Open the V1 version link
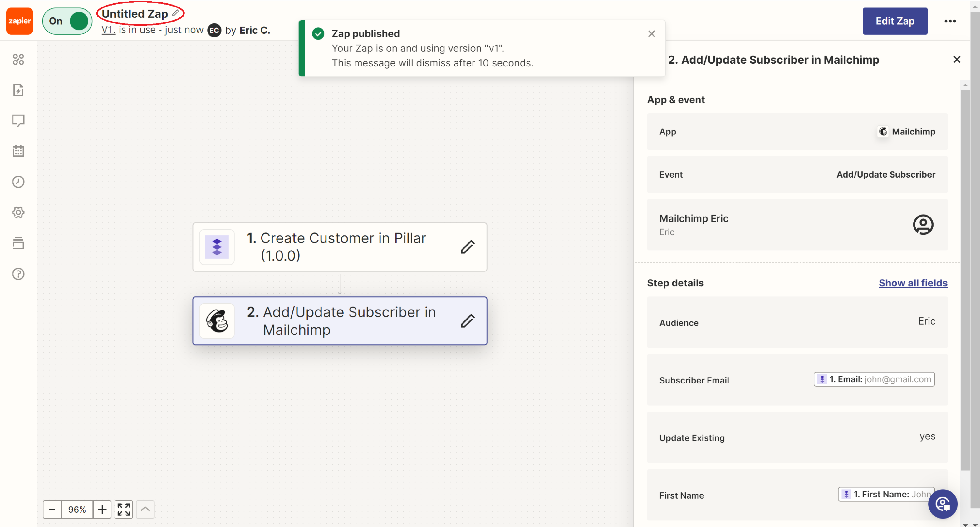980x527 pixels. click(108, 30)
